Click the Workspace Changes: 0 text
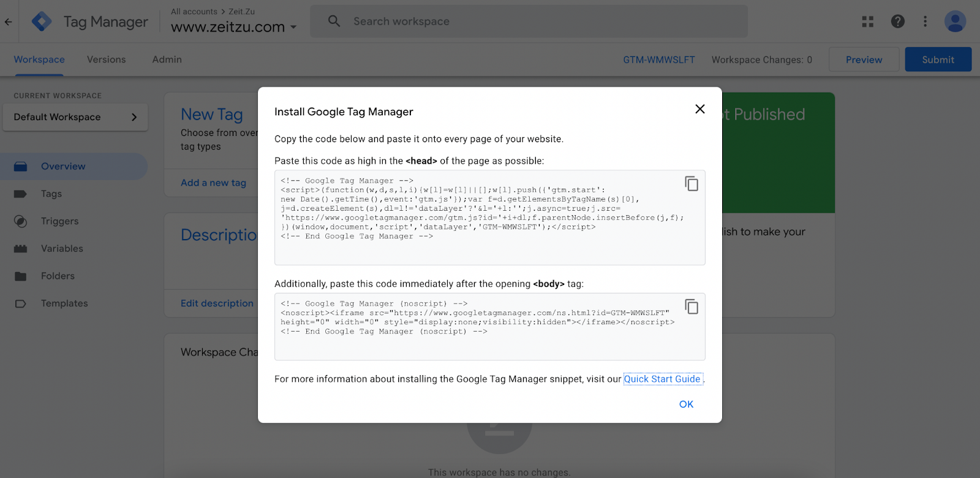 (x=762, y=59)
